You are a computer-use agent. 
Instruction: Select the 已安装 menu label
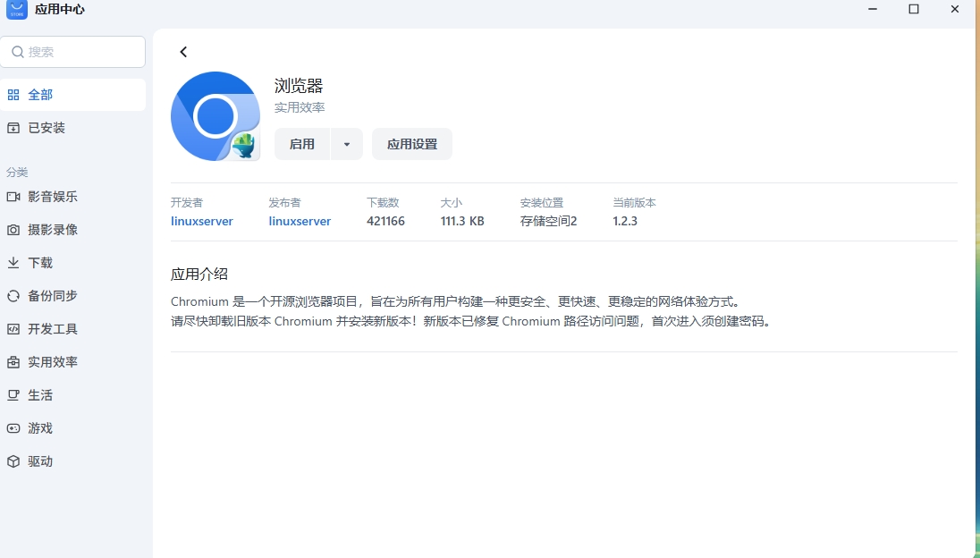point(46,128)
